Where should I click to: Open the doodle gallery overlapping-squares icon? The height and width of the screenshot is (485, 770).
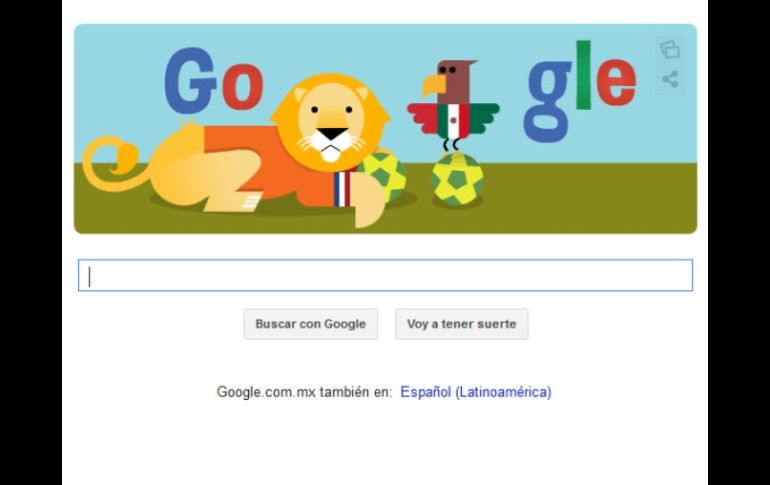(670, 50)
